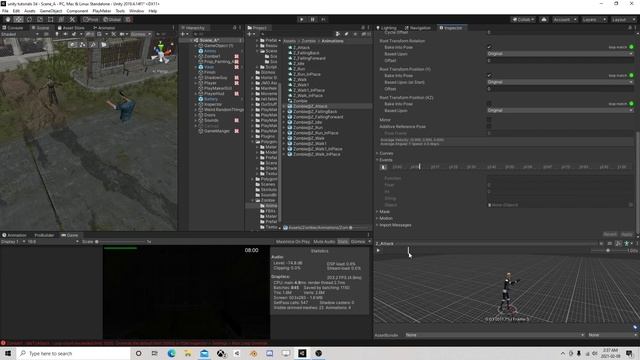Collapse the Scene_A root in Hierarchy

(x=191, y=40)
